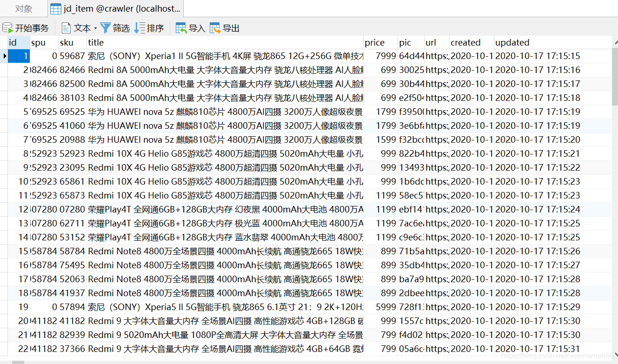
Task: Open the 筛选 filter tool
Action: click(115, 28)
